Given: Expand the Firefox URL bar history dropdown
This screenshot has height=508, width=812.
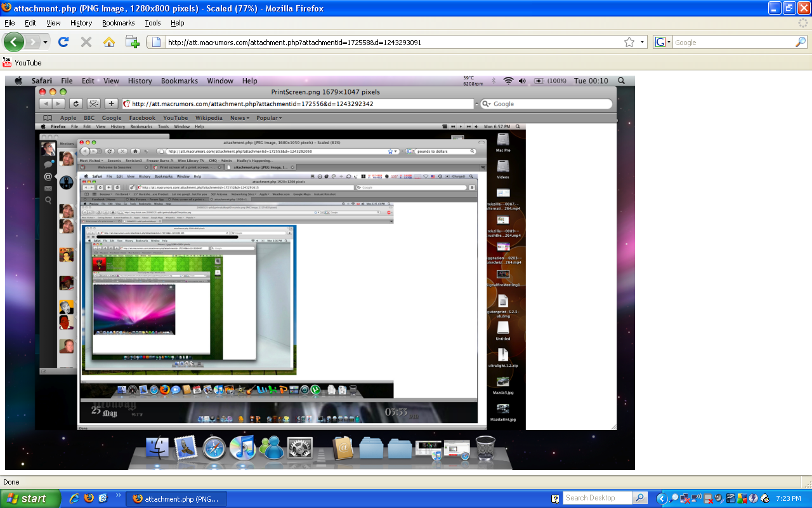Looking at the screenshot, I should tap(642, 43).
